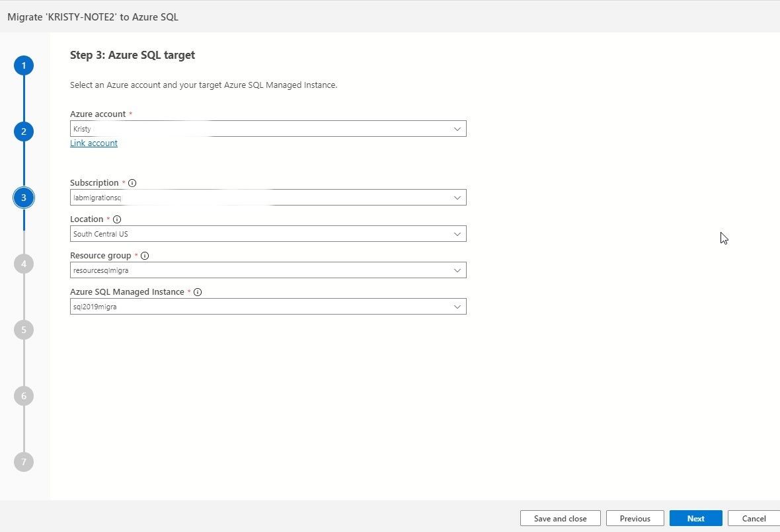Cancel the migration wizard
Image resolution: width=780 pixels, height=532 pixels.
pos(754,518)
